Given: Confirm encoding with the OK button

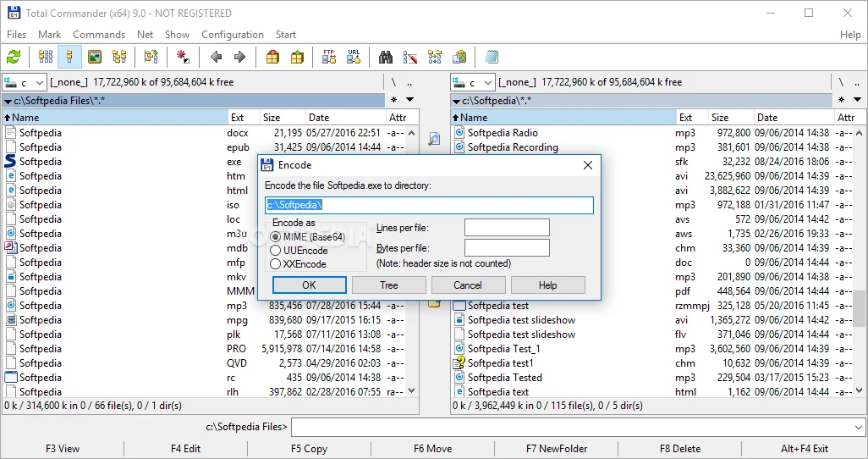Looking at the screenshot, I should [x=309, y=285].
